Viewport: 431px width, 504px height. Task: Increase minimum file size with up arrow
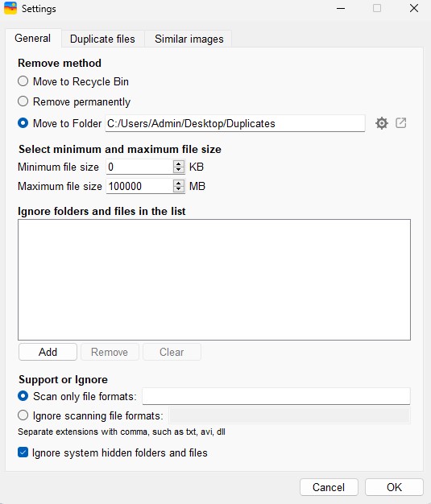[x=179, y=163]
